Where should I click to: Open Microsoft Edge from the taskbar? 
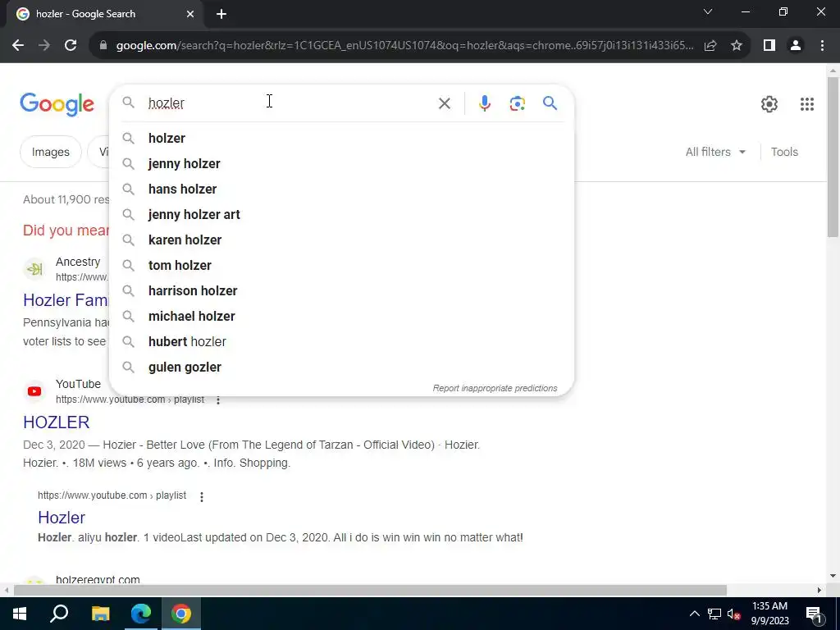(141, 614)
